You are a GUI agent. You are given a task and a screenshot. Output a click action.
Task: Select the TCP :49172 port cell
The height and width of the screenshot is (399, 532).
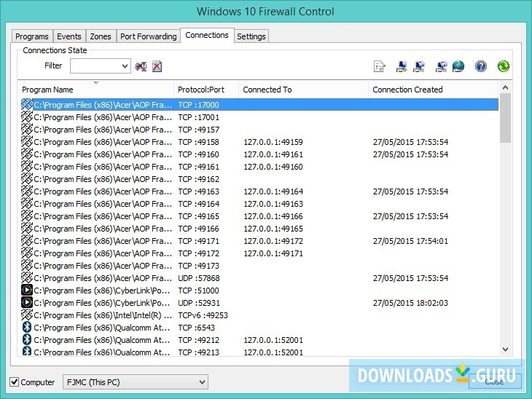(198, 253)
